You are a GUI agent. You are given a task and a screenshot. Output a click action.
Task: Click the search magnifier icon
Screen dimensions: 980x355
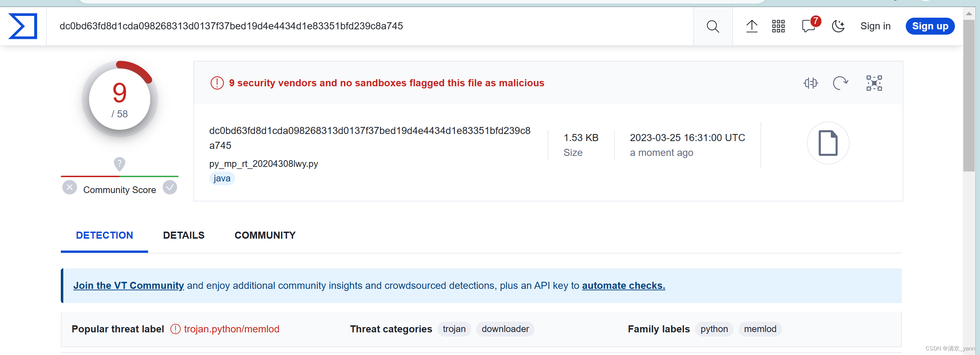(713, 26)
